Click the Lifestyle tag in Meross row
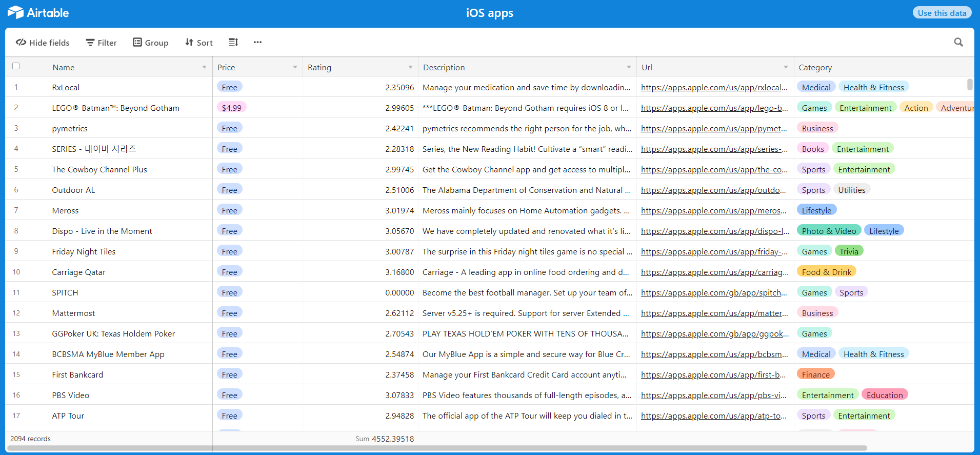Screen dimensions: 980x455 point(816,210)
